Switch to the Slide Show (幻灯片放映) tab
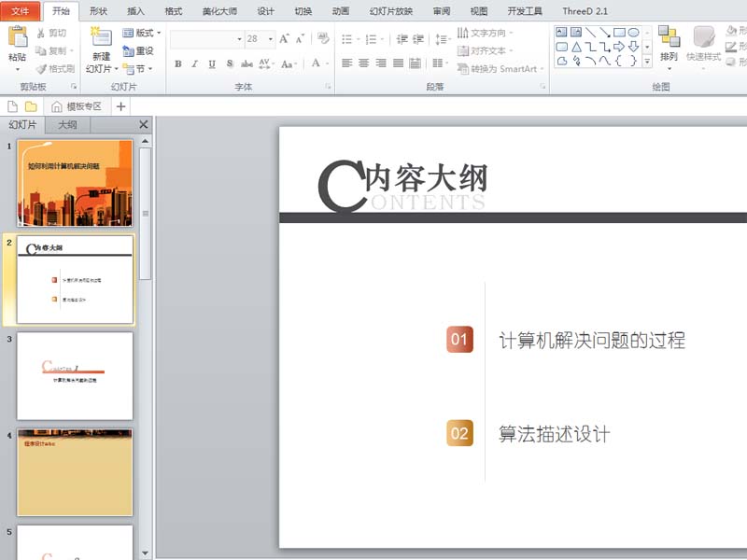This screenshot has width=747, height=560. pyautogui.click(x=391, y=11)
